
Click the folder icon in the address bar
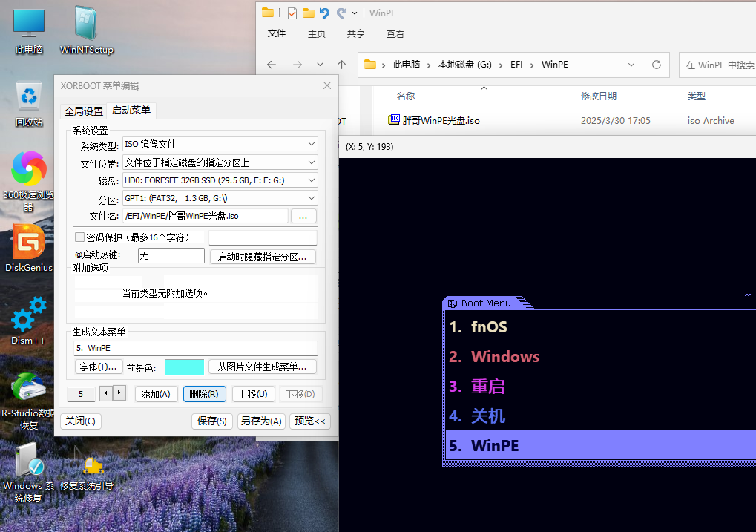click(x=369, y=64)
